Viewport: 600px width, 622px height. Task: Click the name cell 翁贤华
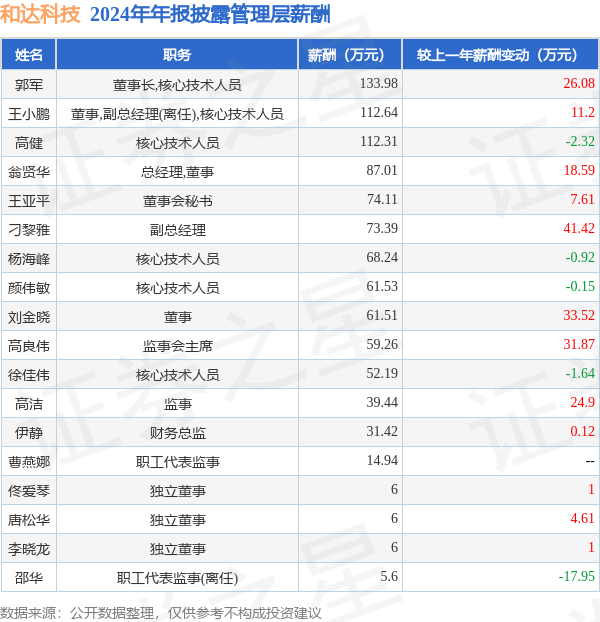[29, 172]
